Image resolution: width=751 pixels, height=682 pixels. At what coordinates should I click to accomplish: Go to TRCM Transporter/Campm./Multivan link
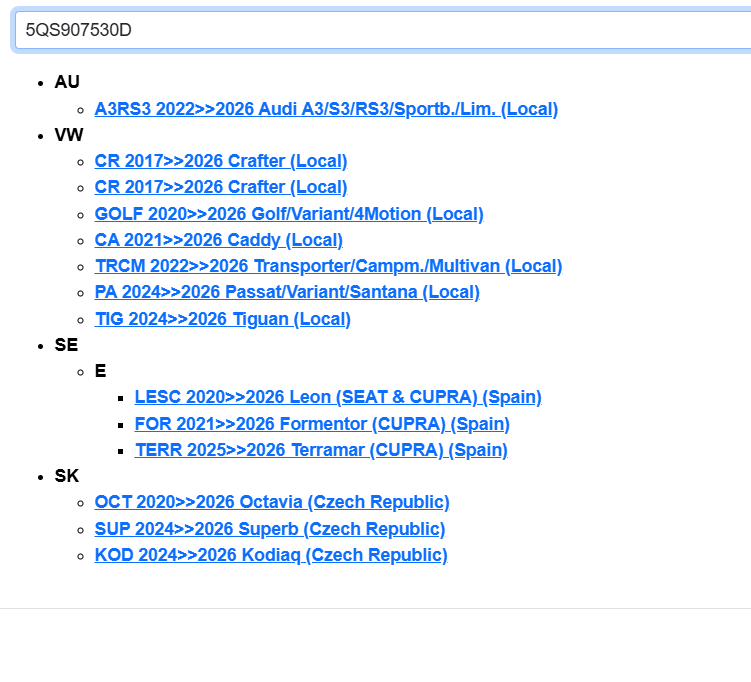[x=328, y=266]
